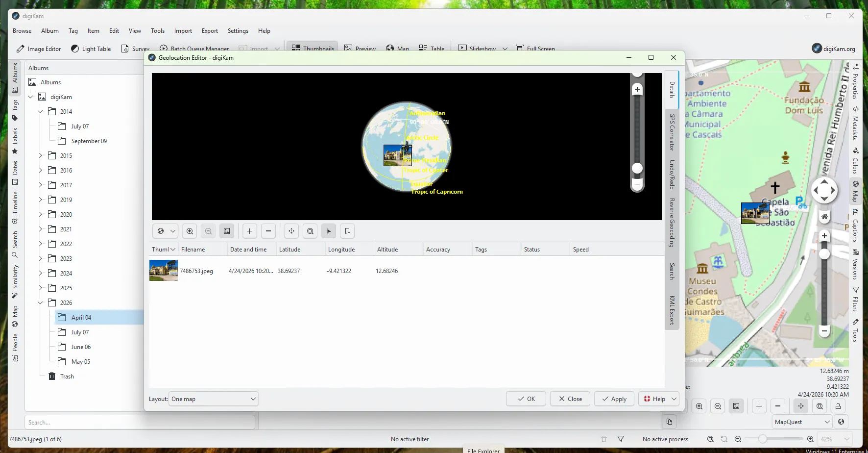
Task: Click right street map zoom slider handle
Action: (824, 254)
